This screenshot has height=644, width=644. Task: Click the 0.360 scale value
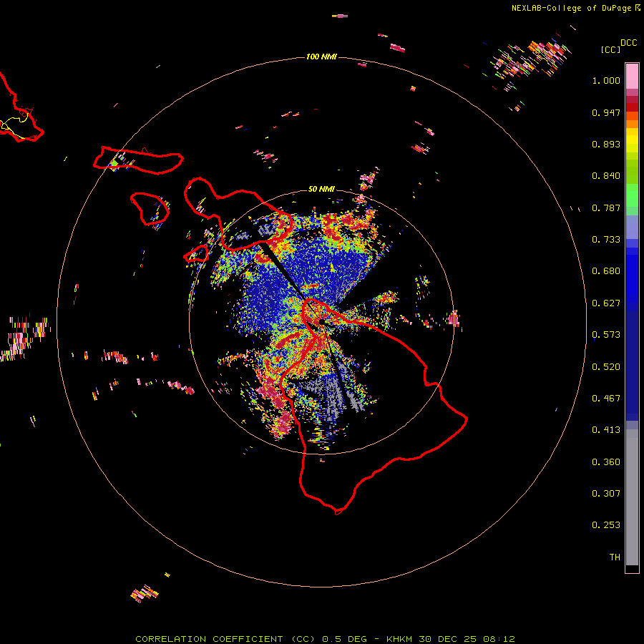(x=606, y=462)
